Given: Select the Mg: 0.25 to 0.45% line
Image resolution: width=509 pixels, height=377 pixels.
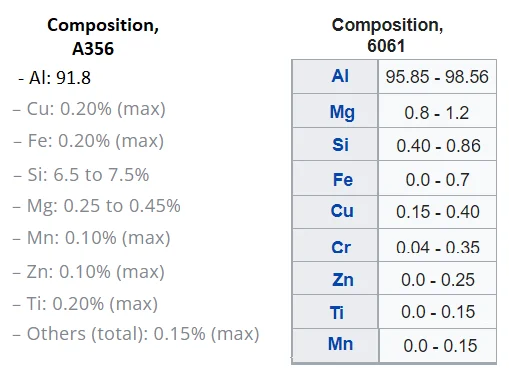Looking at the screenshot, I should pos(97,206).
